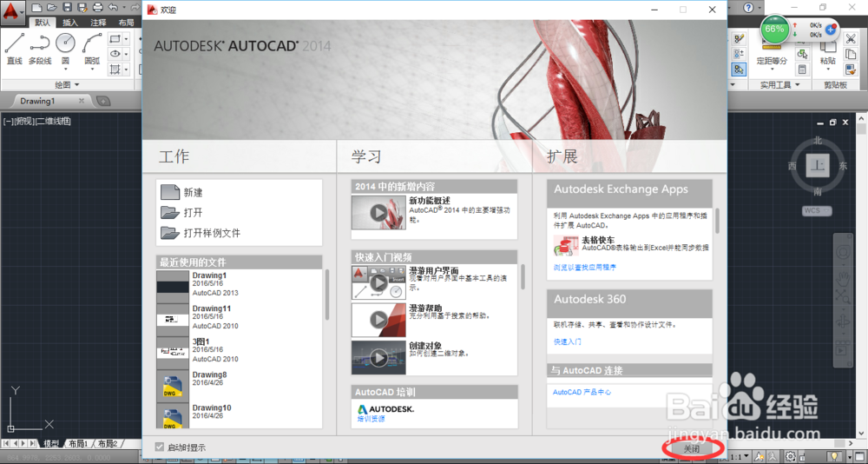Open the Rectangle tool dropdown arrow
Image resolution: width=868 pixels, height=464 pixels.
tap(126, 39)
